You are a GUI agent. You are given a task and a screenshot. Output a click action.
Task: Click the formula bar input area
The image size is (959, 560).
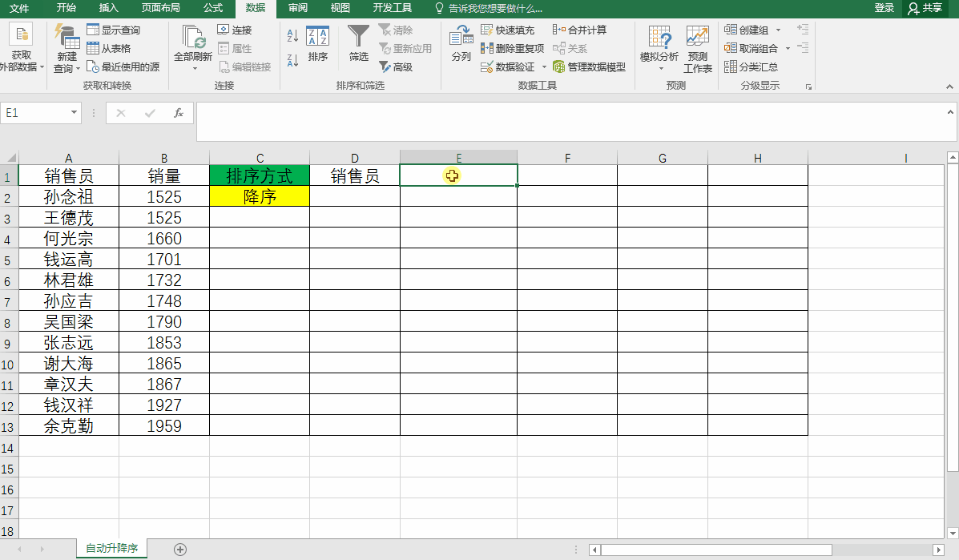pyautogui.click(x=570, y=122)
